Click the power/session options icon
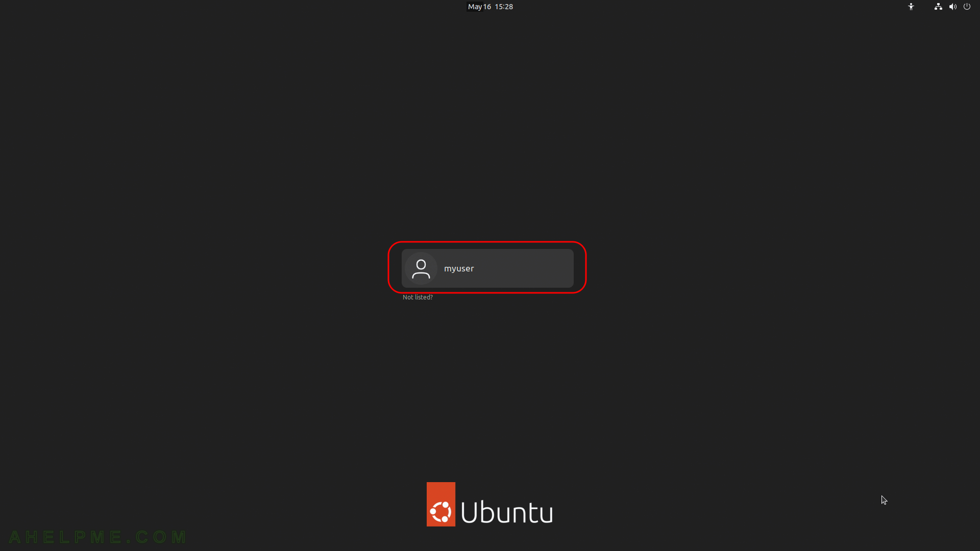 pyautogui.click(x=967, y=7)
